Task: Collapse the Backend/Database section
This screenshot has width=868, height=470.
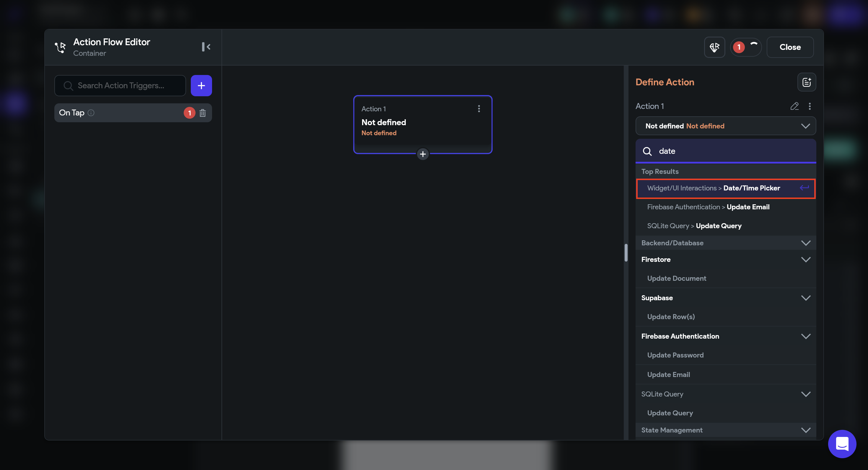Action: click(806, 243)
